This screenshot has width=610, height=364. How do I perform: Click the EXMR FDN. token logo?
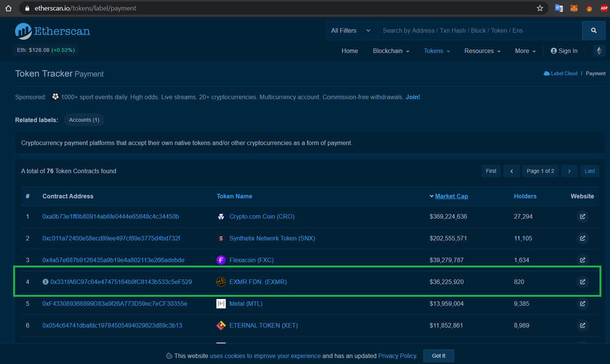[x=221, y=282]
